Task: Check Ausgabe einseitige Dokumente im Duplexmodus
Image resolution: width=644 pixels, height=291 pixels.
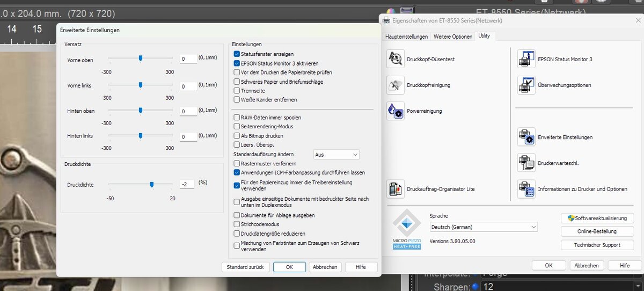Action: click(x=237, y=202)
